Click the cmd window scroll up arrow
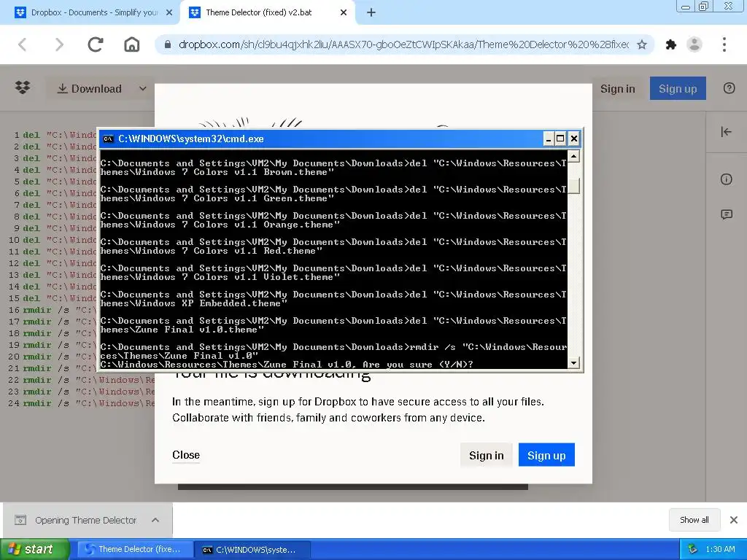 click(573, 156)
